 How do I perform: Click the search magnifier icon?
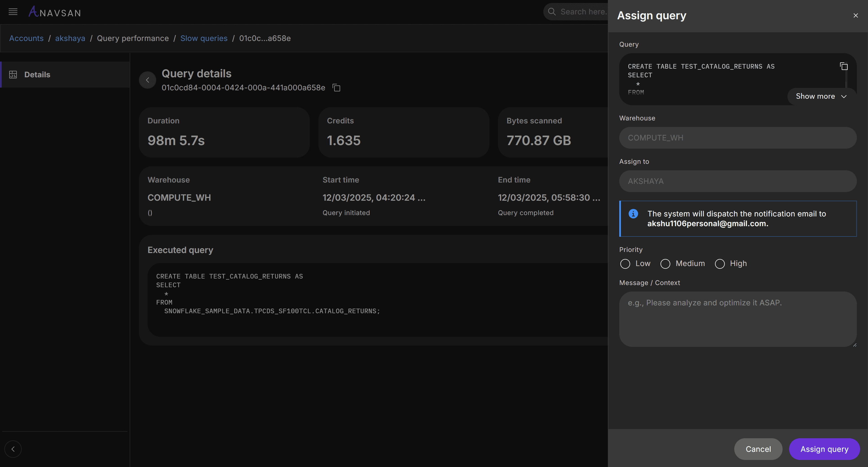(x=552, y=12)
